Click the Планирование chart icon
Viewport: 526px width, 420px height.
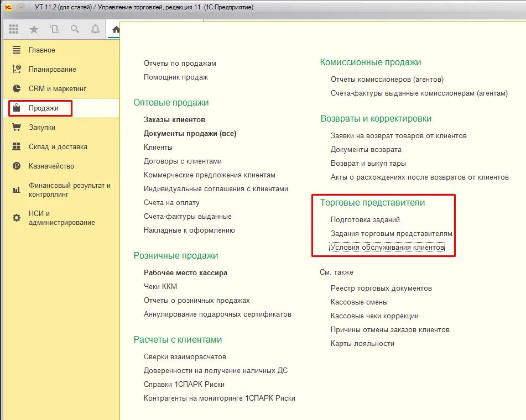[17, 69]
